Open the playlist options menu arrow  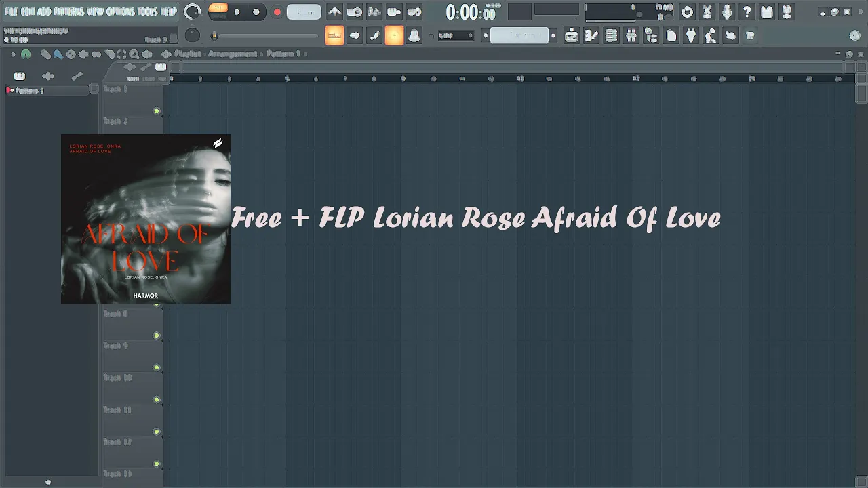click(13, 54)
